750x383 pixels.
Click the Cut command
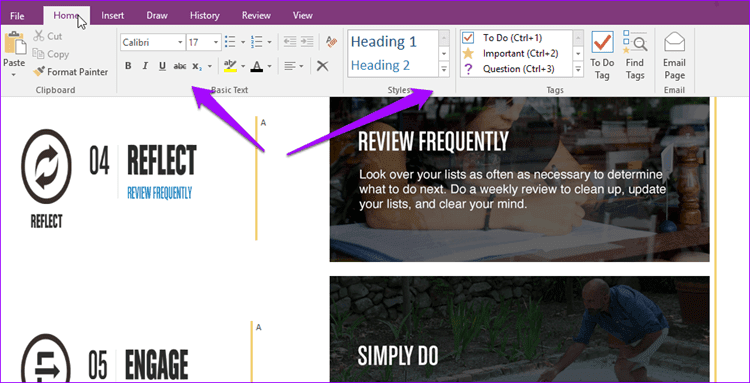47,36
